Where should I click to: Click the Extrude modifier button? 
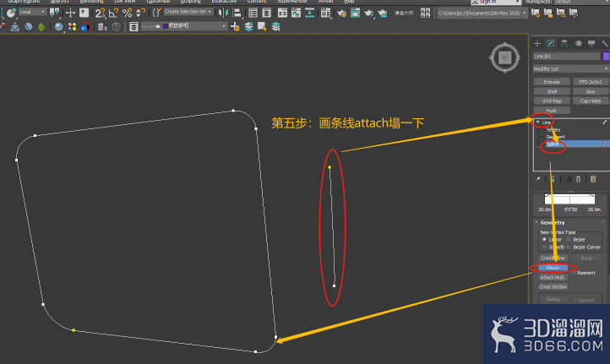coord(552,82)
